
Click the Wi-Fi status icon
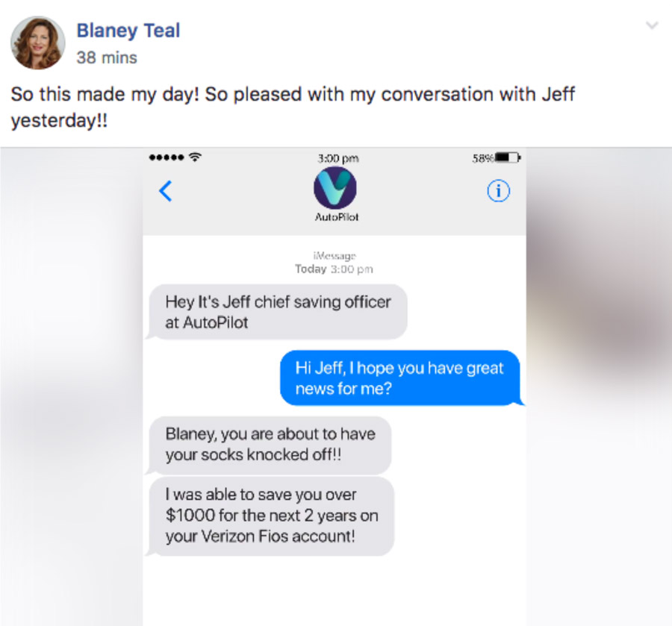coord(195,157)
